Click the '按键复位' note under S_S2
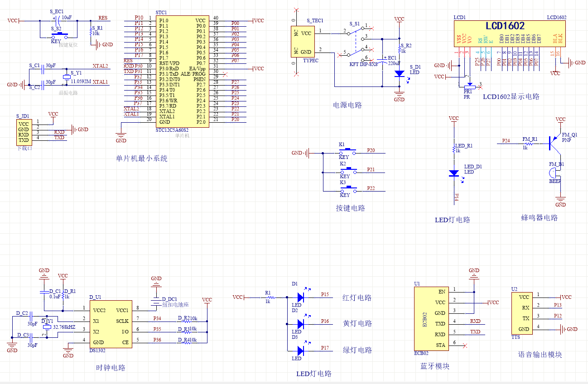Image resolution: width=588 pixels, height=384 pixels. click(x=68, y=45)
